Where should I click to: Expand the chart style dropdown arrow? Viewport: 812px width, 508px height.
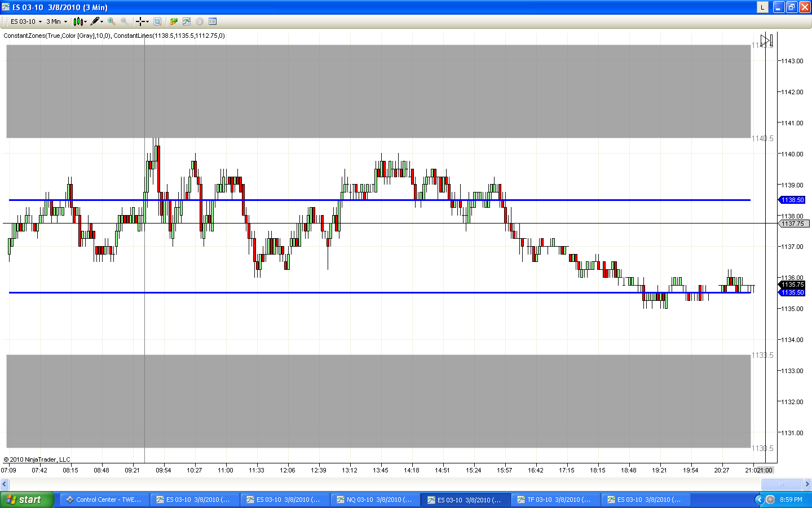coord(86,21)
